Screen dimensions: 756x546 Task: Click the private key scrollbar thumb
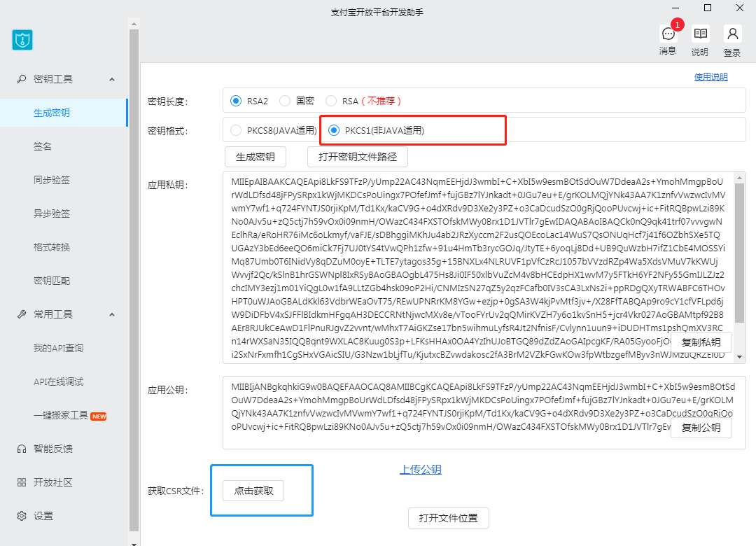pyautogui.click(x=740, y=253)
